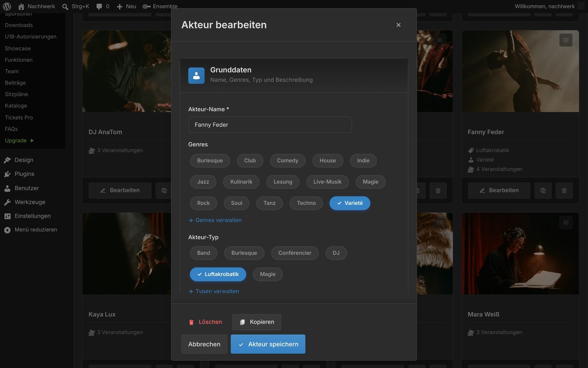Toggle the Club genre chip
The width and height of the screenshot is (588, 368).
[250, 160]
